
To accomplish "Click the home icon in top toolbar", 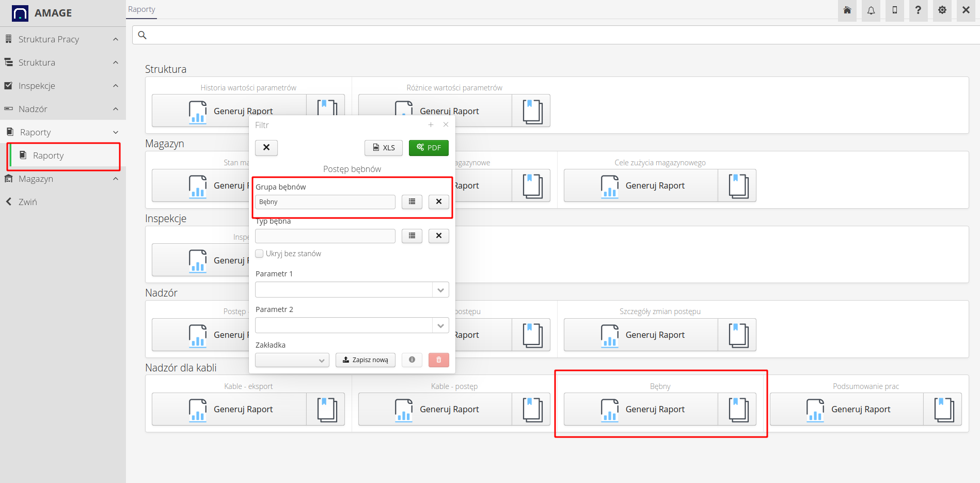I will [x=847, y=10].
